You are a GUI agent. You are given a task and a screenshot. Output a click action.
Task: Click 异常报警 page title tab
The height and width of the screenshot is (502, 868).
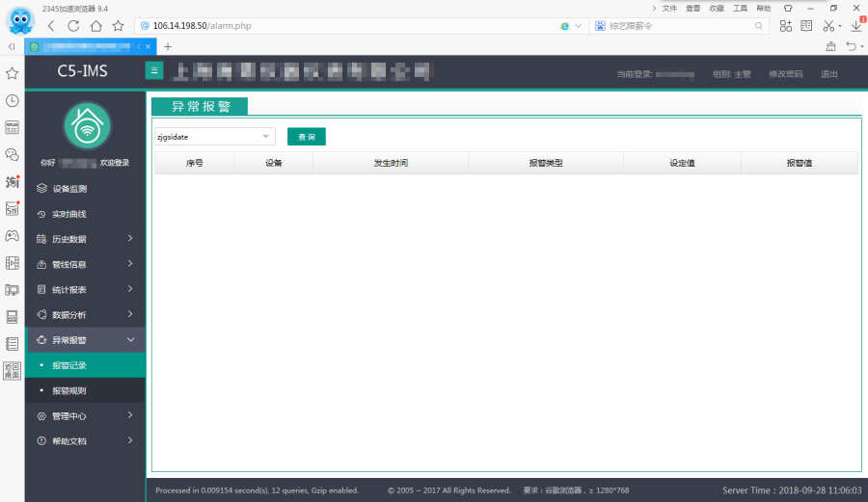tap(200, 106)
